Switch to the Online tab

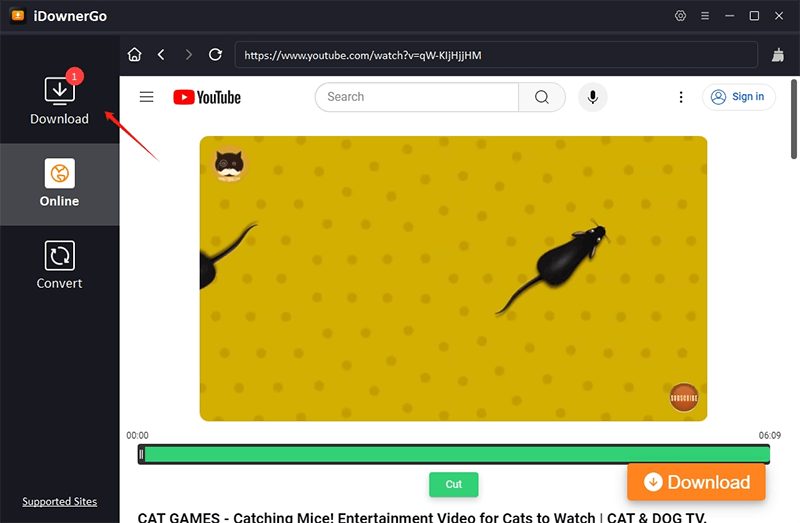[59, 184]
